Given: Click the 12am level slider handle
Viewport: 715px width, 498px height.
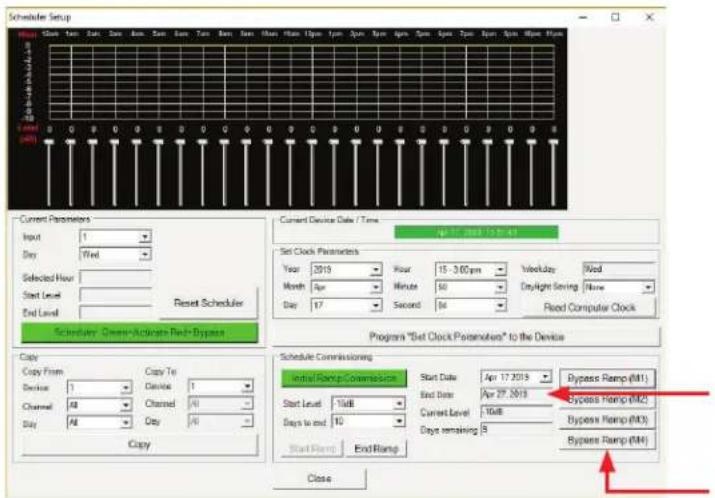Looking at the screenshot, I should tap(49, 142).
